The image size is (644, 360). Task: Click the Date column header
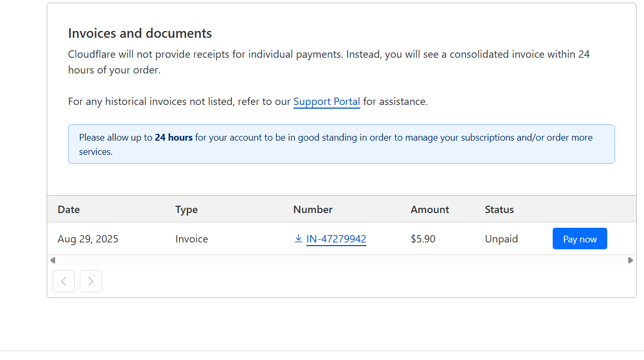pyautogui.click(x=69, y=209)
